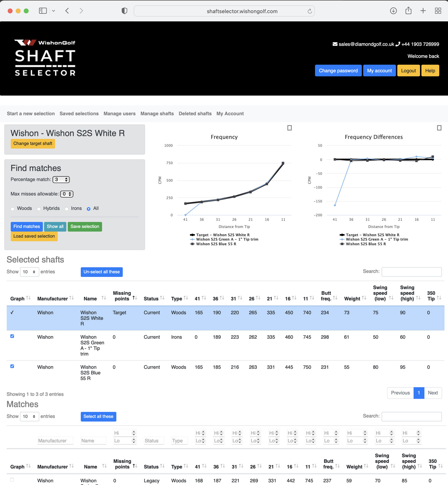Expand the Frequency chart to fullscreen

pyautogui.click(x=289, y=128)
